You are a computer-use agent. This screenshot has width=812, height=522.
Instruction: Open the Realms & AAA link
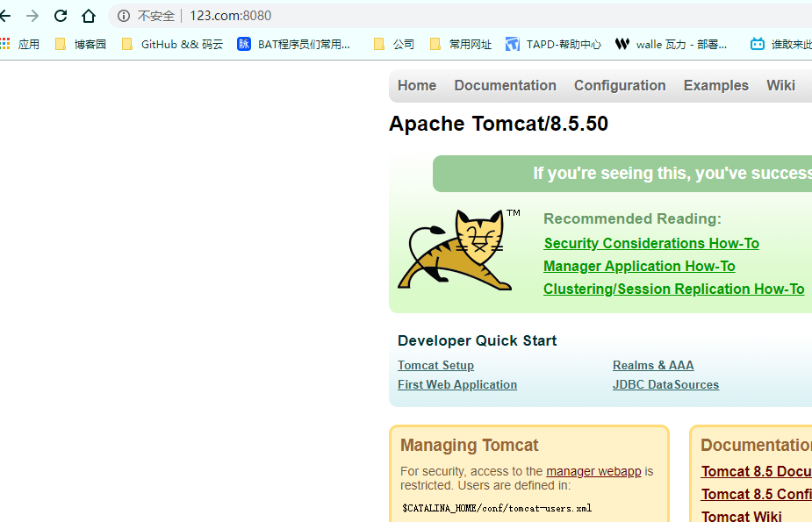tap(653, 365)
